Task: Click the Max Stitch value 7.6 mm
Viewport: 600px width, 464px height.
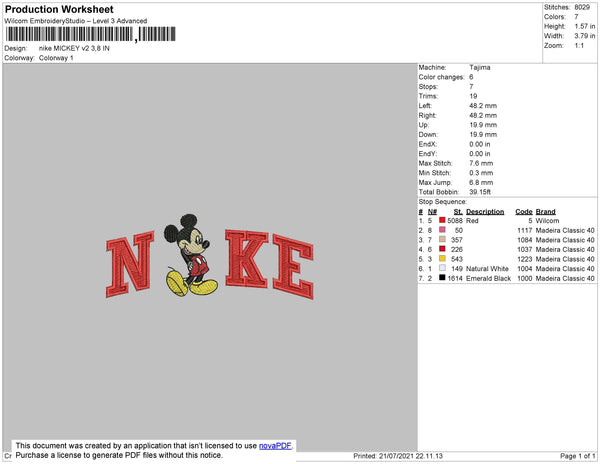Action: coord(481,163)
